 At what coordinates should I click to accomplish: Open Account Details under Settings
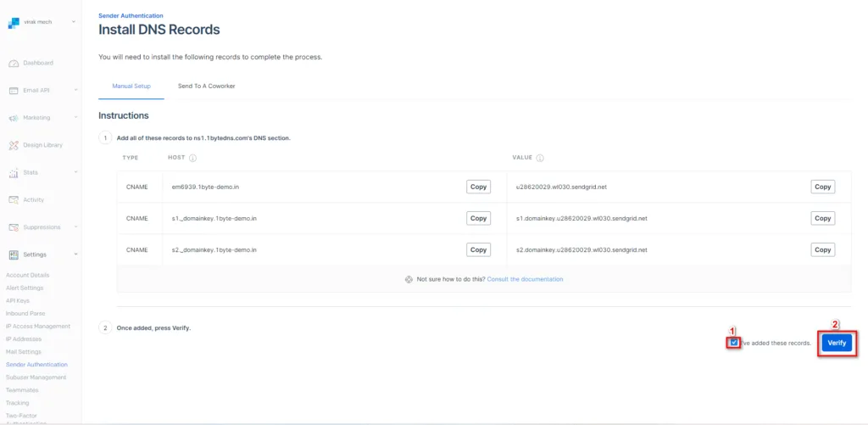pyautogui.click(x=28, y=276)
